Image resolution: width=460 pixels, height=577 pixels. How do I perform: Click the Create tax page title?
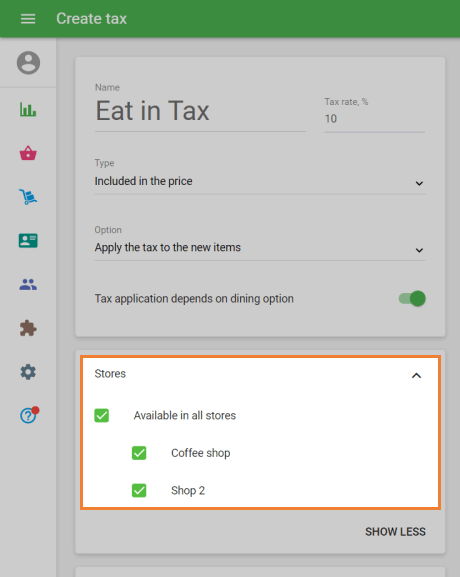(x=91, y=18)
